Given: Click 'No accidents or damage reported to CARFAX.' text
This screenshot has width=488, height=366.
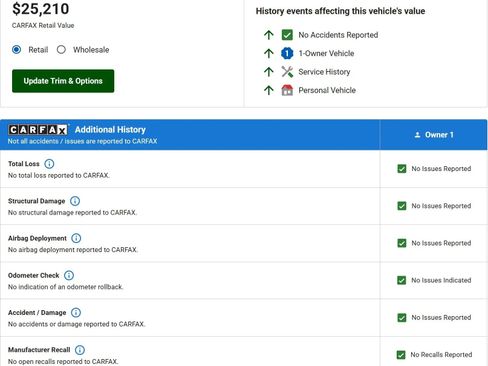Looking at the screenshot, I should click(x=77, y=324).
